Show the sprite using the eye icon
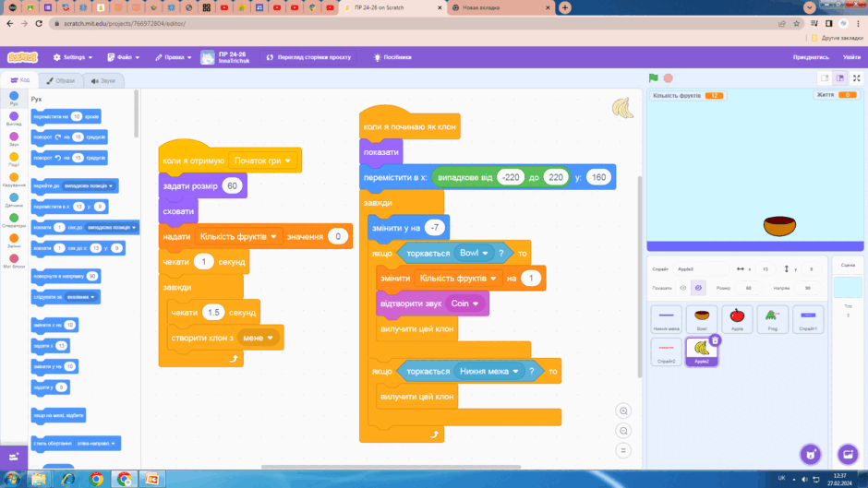868x488 pixels. tap(683, 288)
